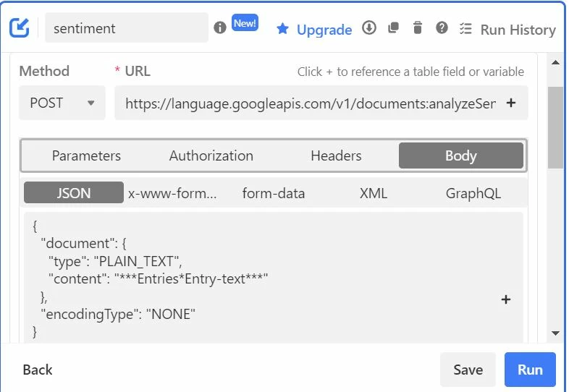Click the Save button

point(468,370)
